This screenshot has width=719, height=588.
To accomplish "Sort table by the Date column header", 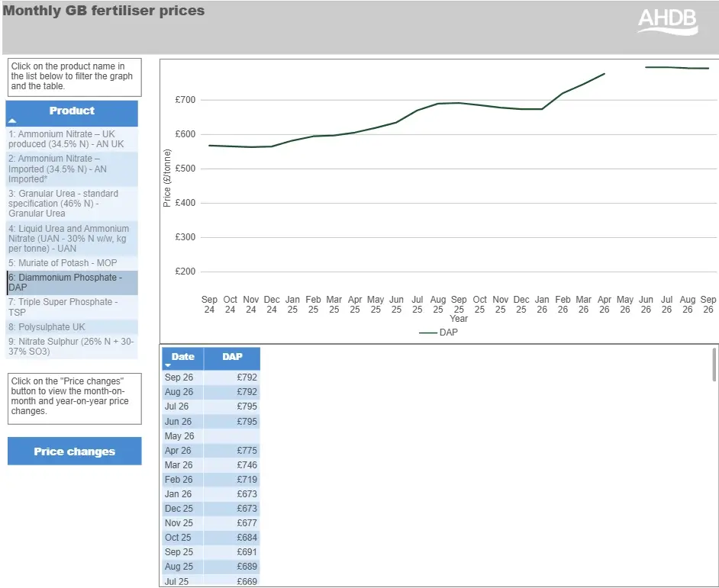I will [x=183, y=358].
